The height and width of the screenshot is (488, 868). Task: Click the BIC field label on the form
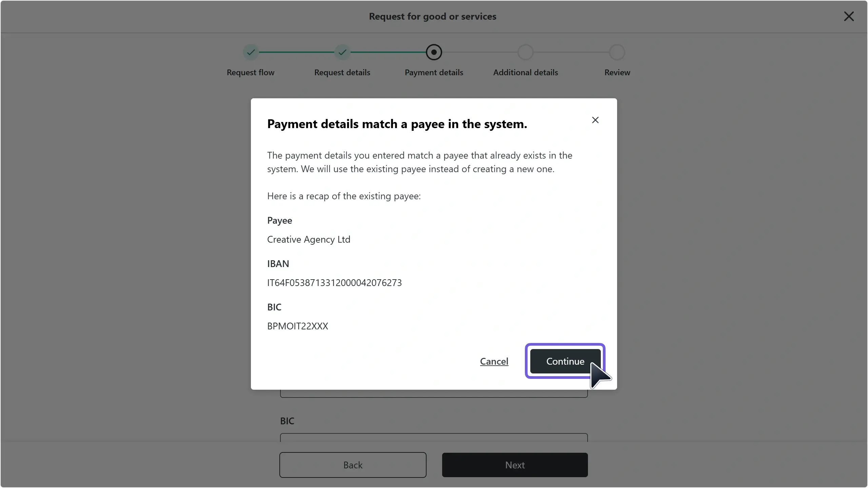(287, 421)
